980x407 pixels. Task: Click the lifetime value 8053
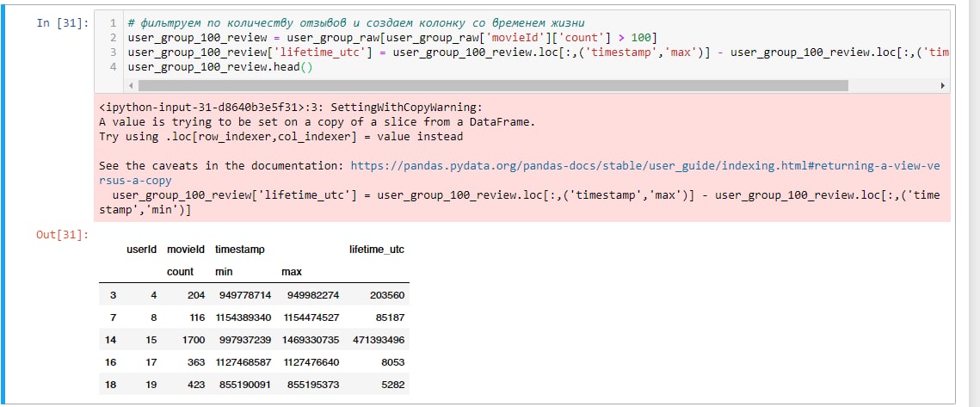click(392, 362)
